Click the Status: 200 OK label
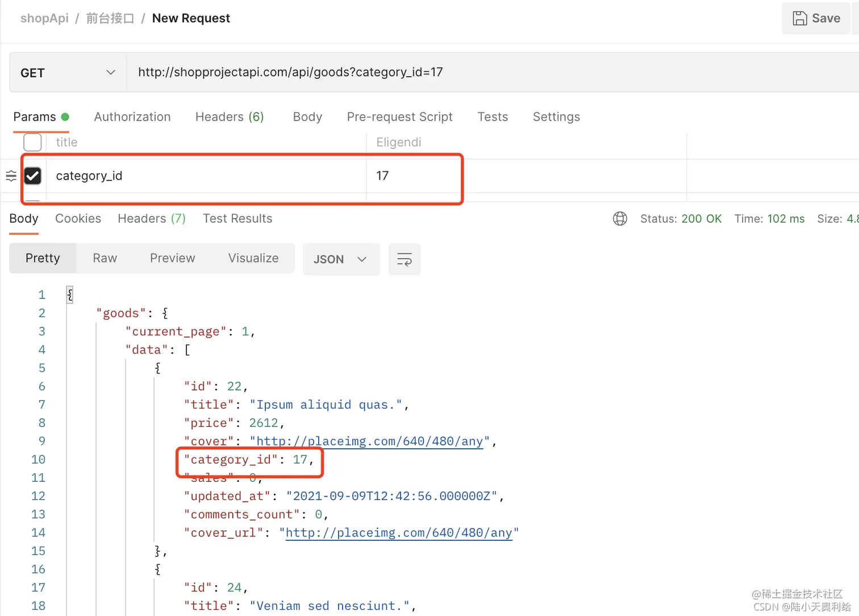Image resolution: width=859 pixels, height=616 pixels. 681,219
